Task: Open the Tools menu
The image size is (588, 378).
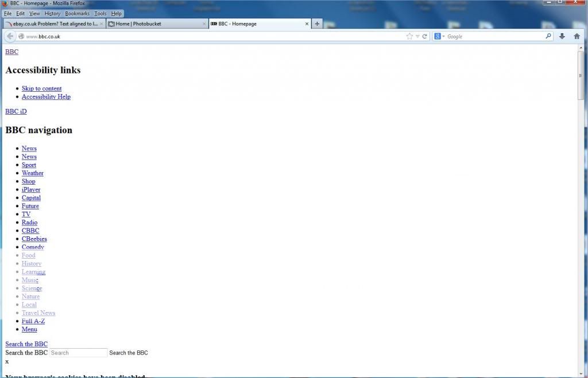Action: pos(100,13)
